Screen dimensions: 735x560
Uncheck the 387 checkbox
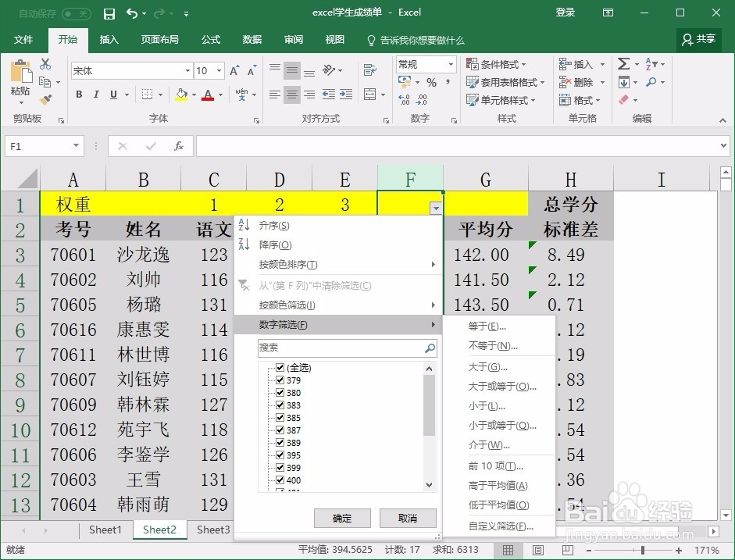280,430
